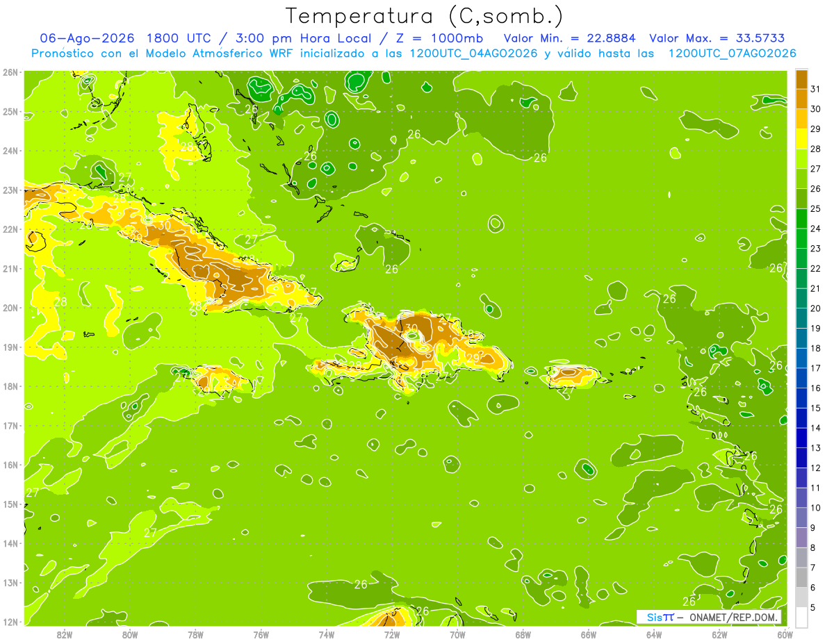The width and height of the screenshot is (834, 644).
Task: Pick the teal colorbar band between 19 and 20
Action: coord(801,318)
